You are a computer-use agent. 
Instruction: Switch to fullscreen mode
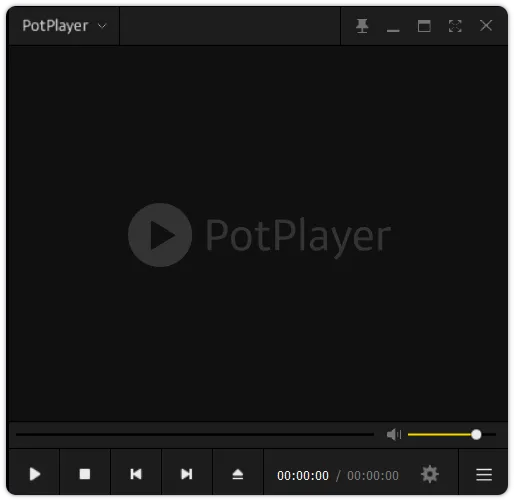click(x=455, y=26)
